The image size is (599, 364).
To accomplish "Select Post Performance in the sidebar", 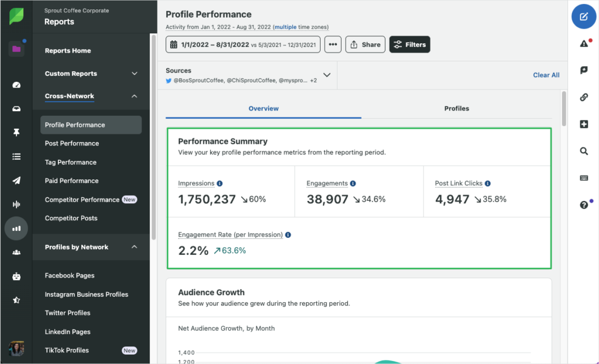I will pos(72,143).
